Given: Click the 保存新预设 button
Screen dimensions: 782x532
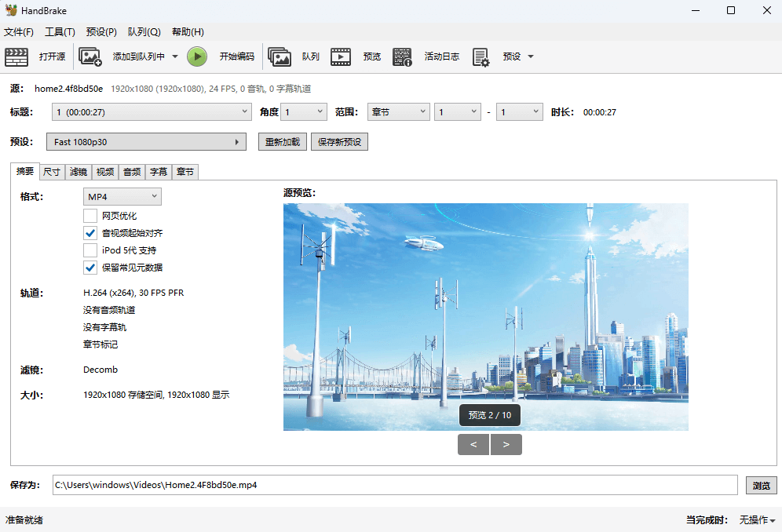Looking at the screenshot, I should (339, 141).
